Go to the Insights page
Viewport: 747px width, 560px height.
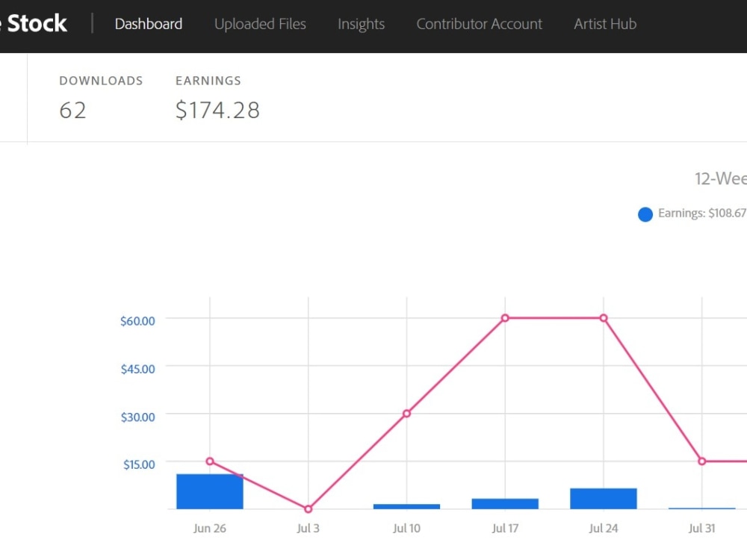click(361, 24)
